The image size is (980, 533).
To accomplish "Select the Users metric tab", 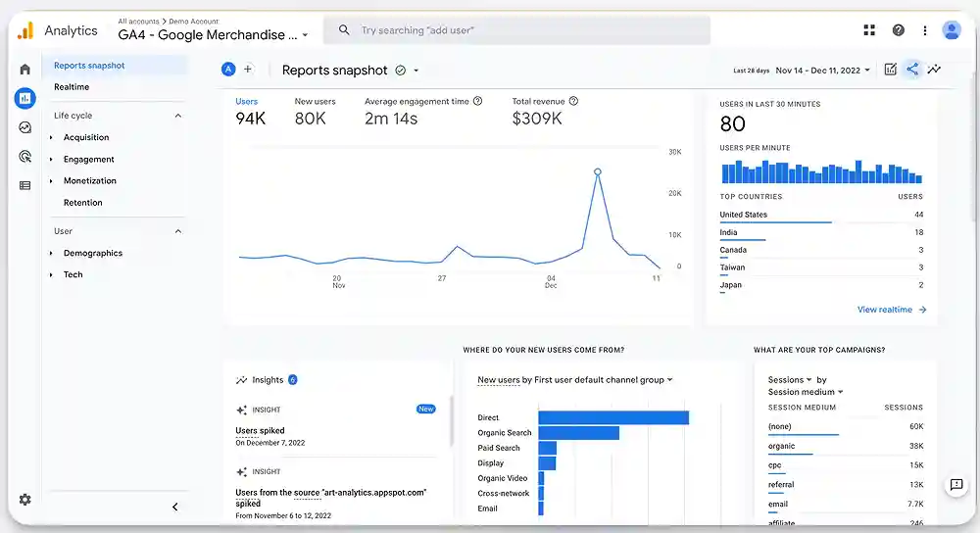I will [x=251, y=113].
